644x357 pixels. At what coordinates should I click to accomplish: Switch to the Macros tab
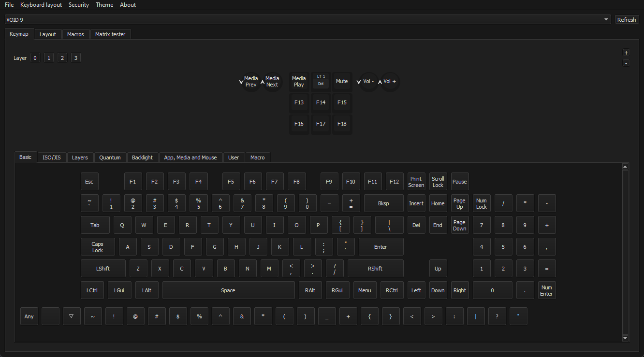[75, 34]
